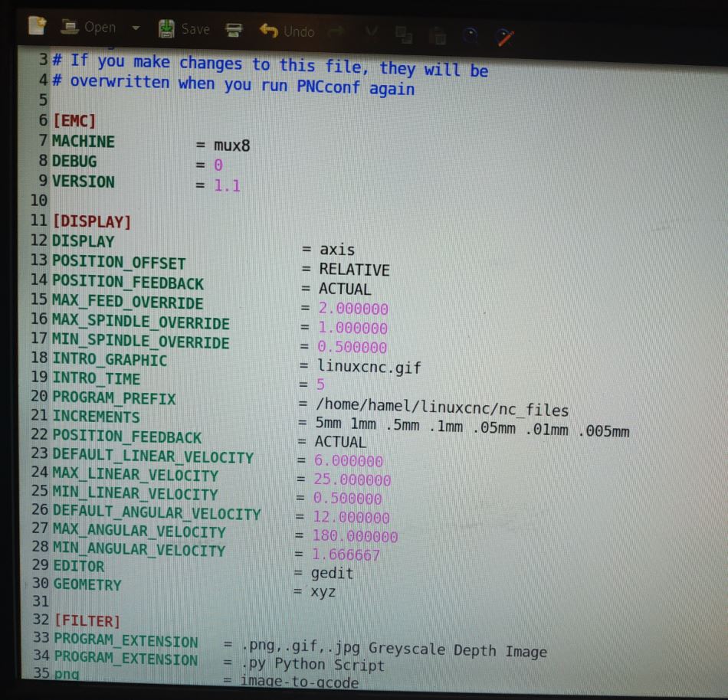The image size is (728, 700).
Task: Save the file with the Save button
Action: coord(185,29)
